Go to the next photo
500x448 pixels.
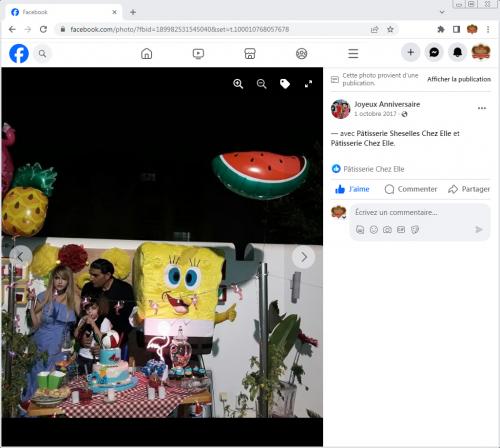(304, 257)
